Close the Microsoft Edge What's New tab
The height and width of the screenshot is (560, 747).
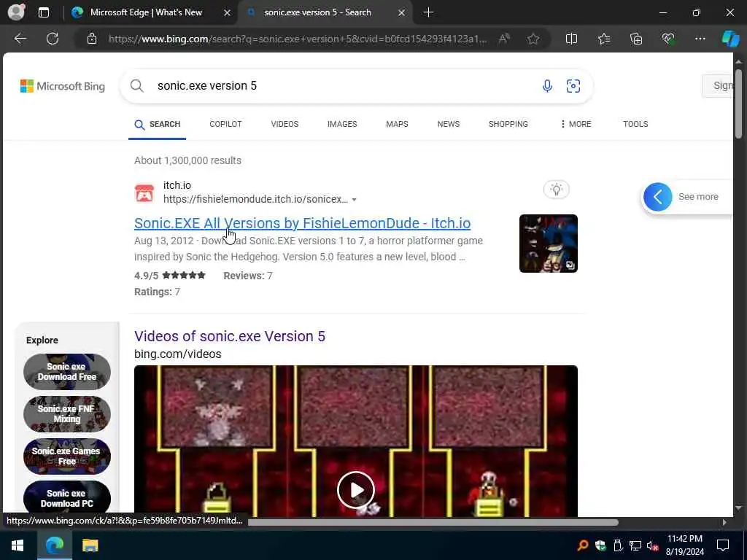228,12
